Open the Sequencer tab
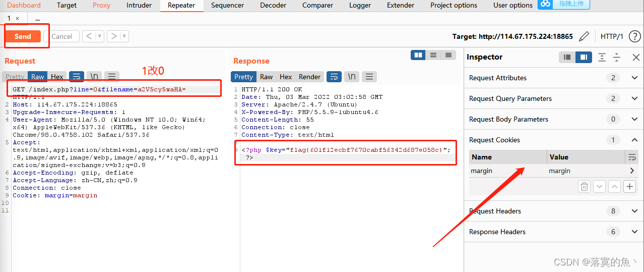Screen dimensions: 644x272 click(x=227, y=6)
